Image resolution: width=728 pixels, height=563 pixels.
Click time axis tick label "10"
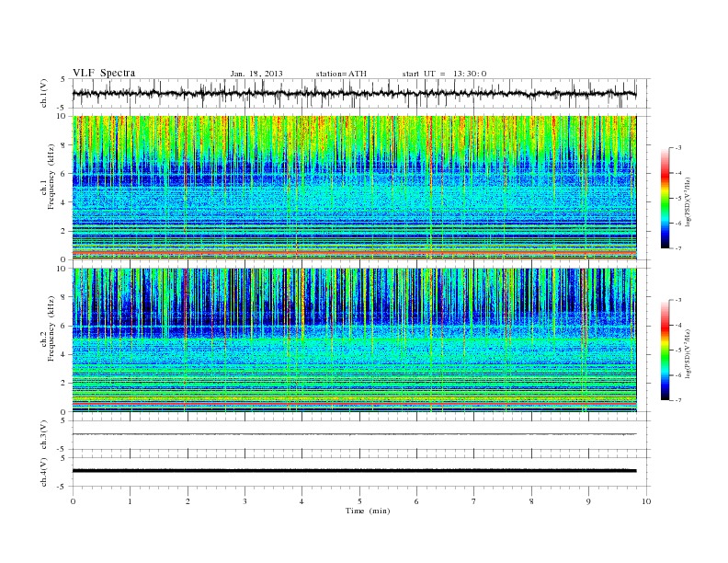(x=646, y=501)
